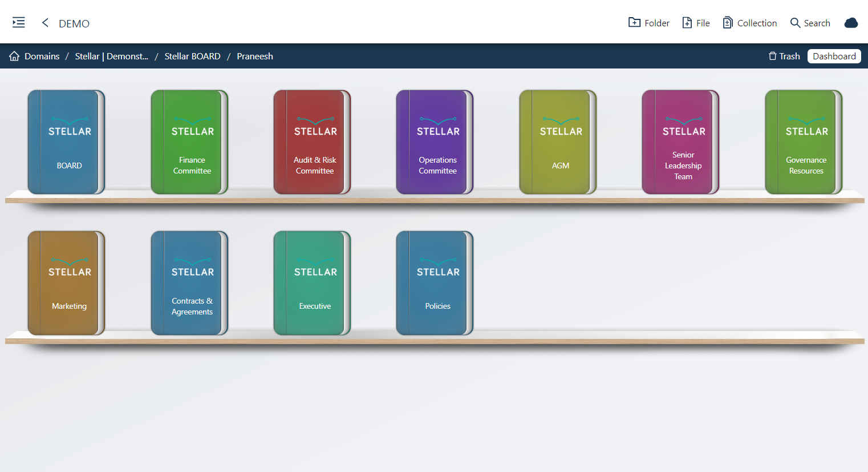Go to Stellar | Demonst... breadcrumb

(112, 56)
